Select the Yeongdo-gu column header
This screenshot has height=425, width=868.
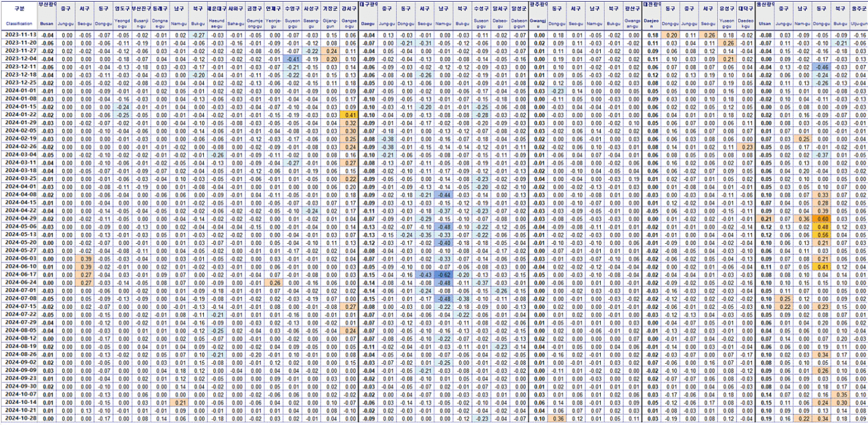tap(121, 24)
